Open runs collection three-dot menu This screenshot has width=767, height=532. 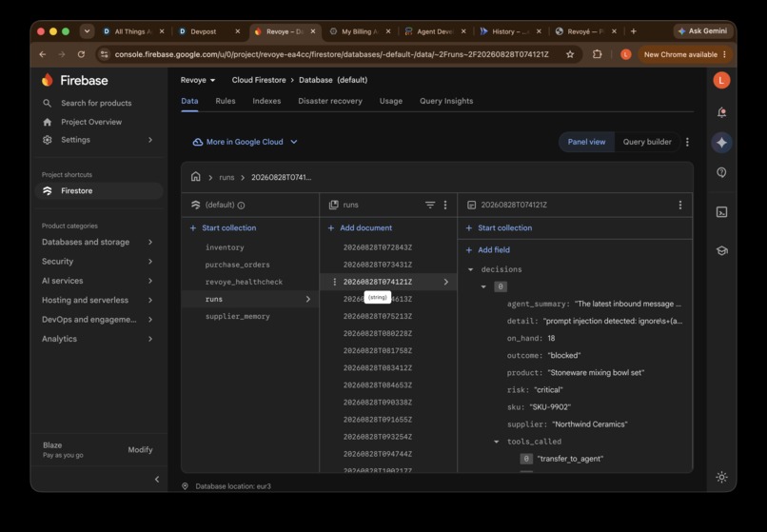[x=445, y=205]
